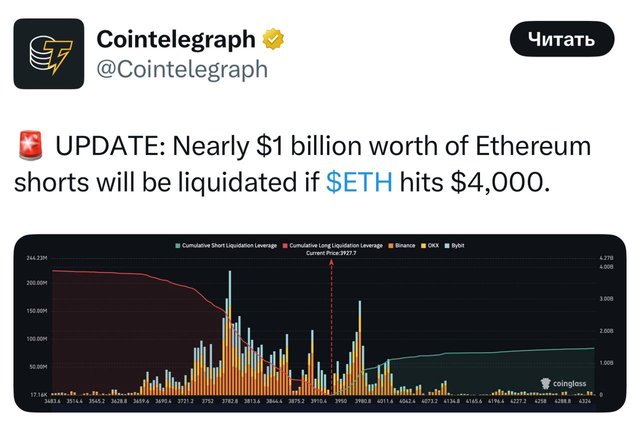
Task: Click the gold verified badge
Action: 273,39
